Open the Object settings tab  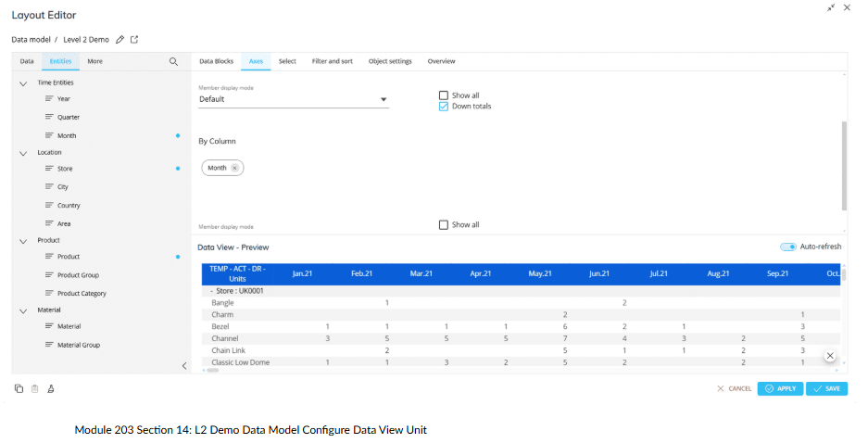click(390, 61)
